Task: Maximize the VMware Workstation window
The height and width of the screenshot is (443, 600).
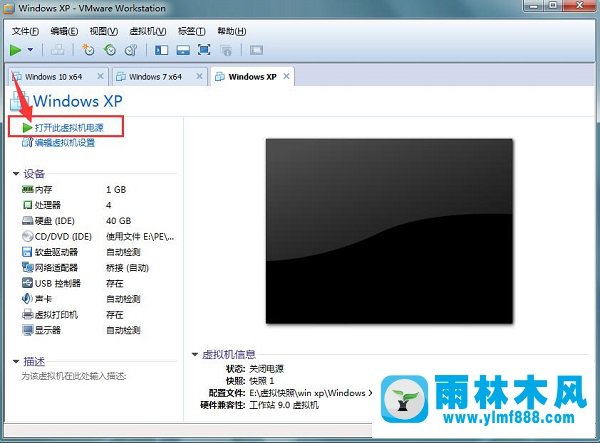Action: click(x=554, y=5)
